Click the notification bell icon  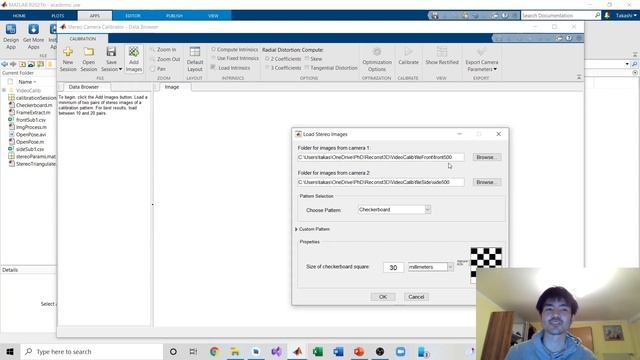(x=607, y=15)
